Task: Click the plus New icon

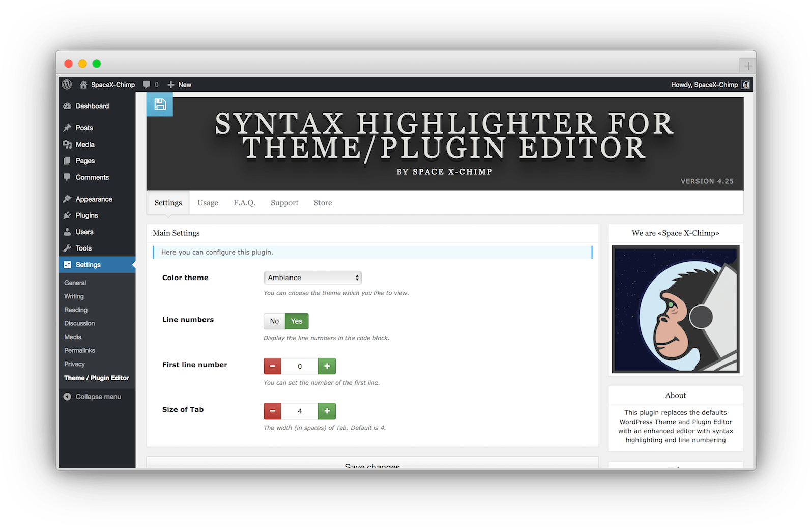Action: click(171, 85)
